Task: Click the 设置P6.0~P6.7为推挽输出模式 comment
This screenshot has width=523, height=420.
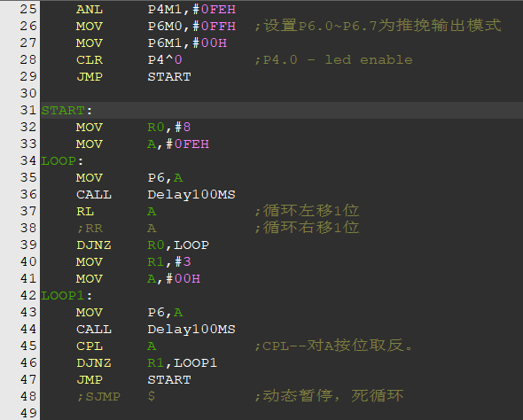Action: 378,27
